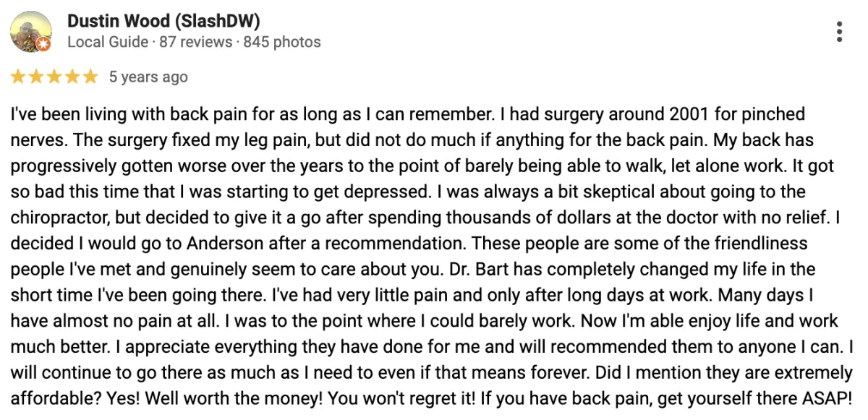Screen dimensions: 868x420
Task: Click the orange Local Guide badge on avatar
Action: (43, 45)
